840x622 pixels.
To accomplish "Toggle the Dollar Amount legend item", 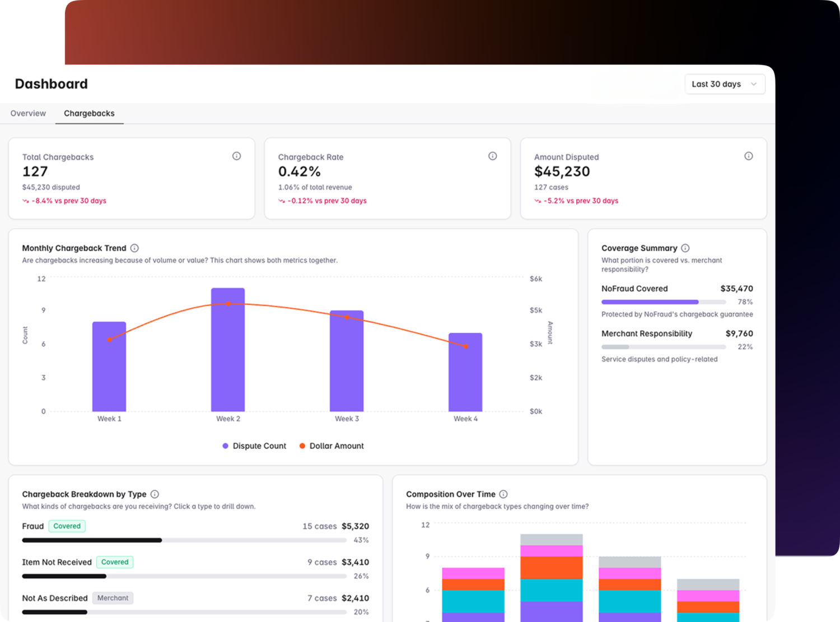I will 332,445.
